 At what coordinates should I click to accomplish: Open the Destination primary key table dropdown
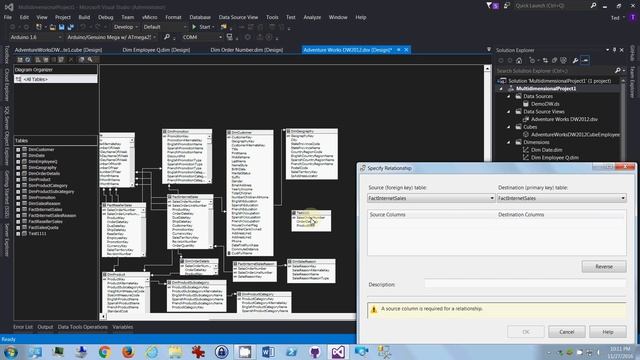pyautogui.click(x=623, y=198)
